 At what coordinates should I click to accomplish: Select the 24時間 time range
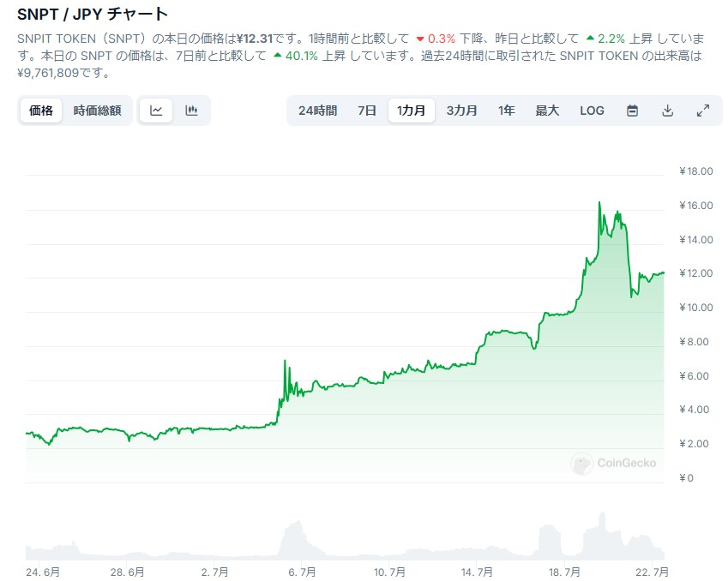tap(317, 111)
